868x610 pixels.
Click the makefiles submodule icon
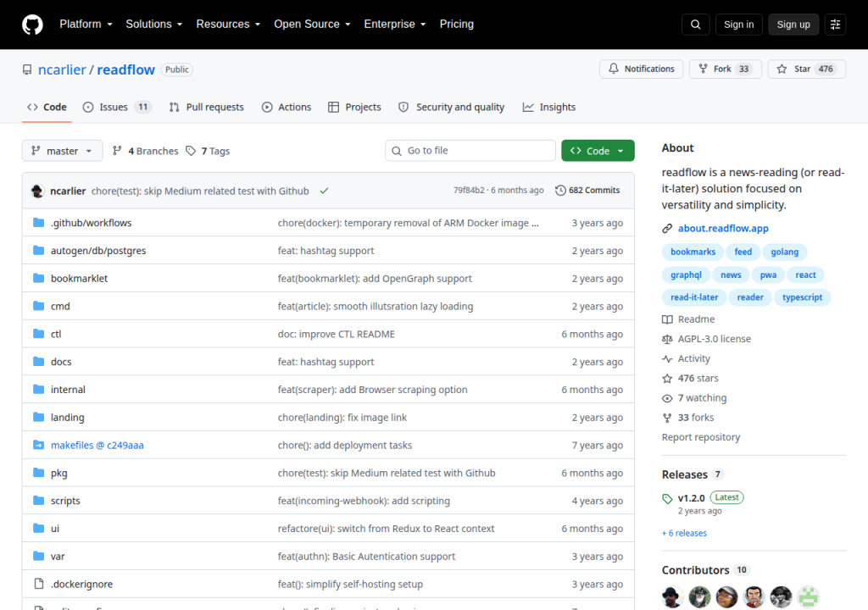(x=39, y=445)
